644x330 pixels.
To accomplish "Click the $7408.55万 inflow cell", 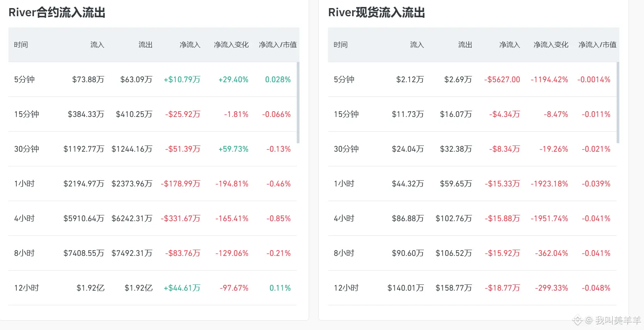I will tap(84, 253).
